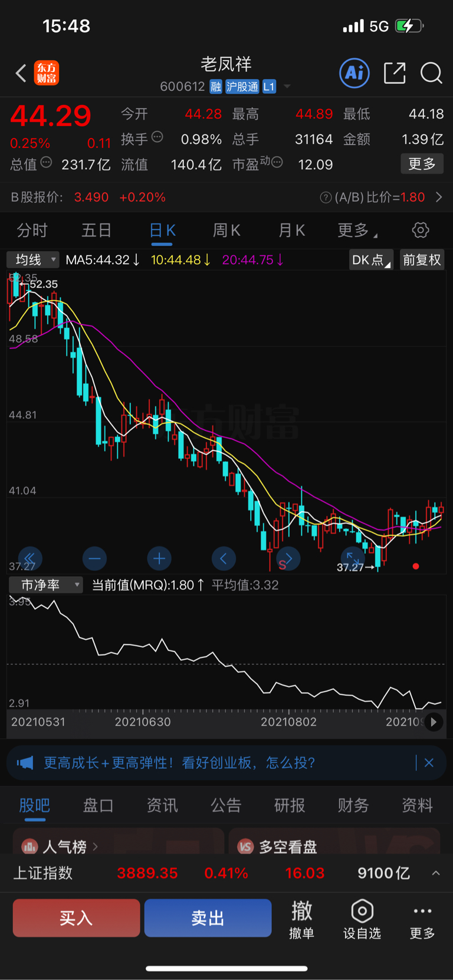Jump to earliest with double-left arrow
The width and height of the screenshot is (453, 980).
pos(29,558)
